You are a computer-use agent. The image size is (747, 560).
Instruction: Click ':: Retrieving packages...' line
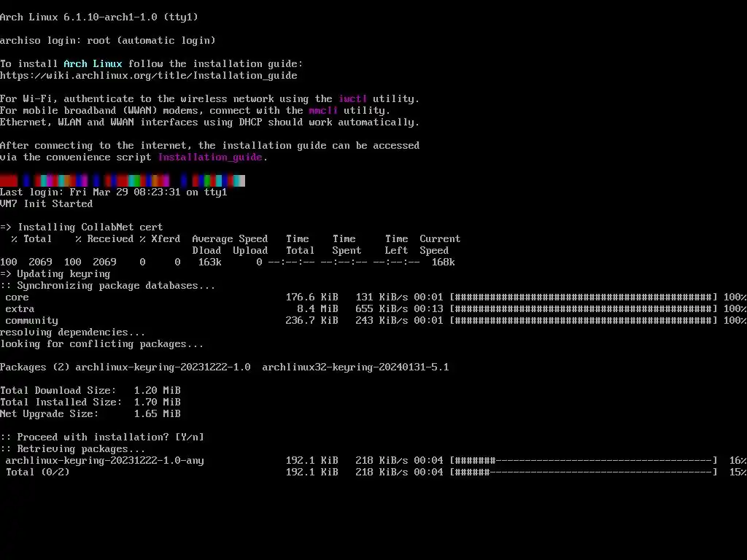coord(72,448)
